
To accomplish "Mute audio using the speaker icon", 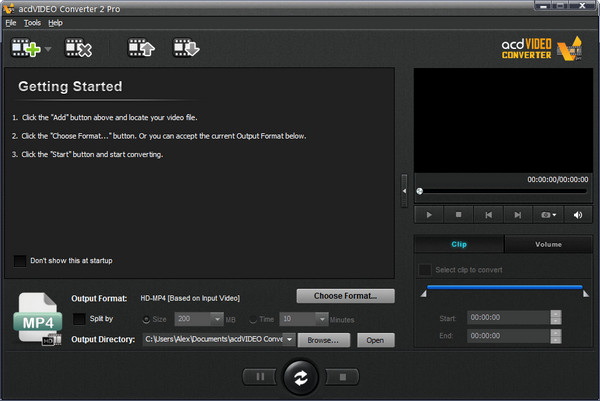I will (x=577, y=214).
